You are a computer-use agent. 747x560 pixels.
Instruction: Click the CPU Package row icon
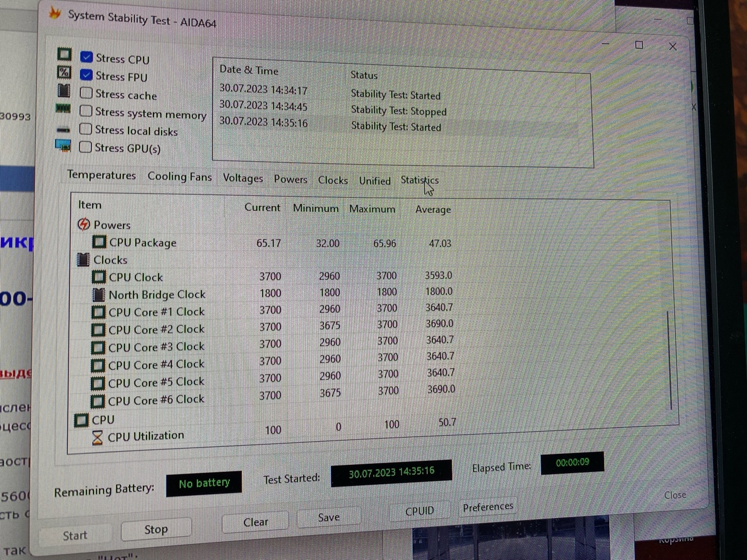click(100, 242)
